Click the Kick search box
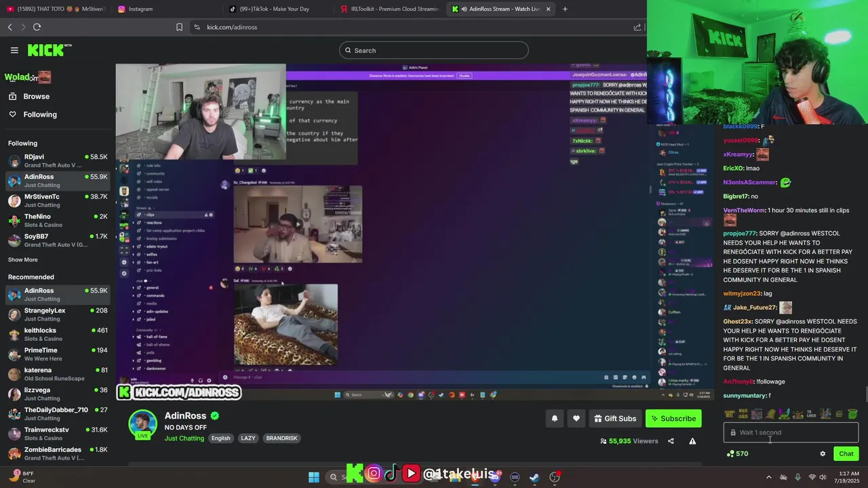 click(x=434, y=50)
